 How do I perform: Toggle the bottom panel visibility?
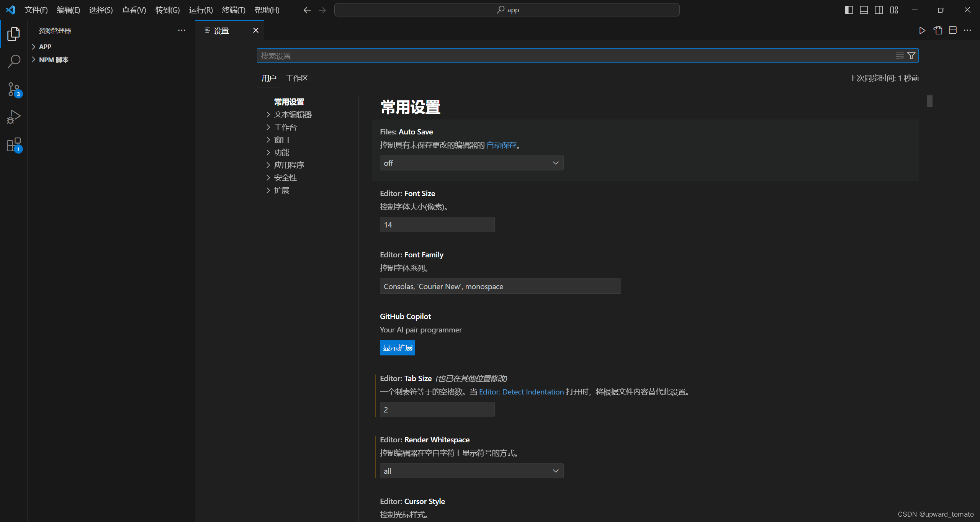click(864, 10)
